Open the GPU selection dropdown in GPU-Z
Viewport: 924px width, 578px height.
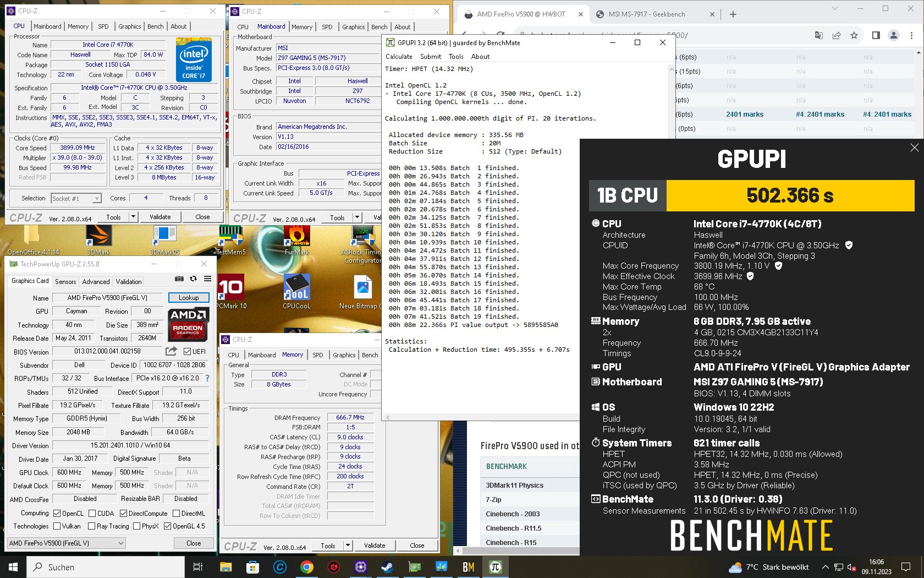click(x=67, y=543)
